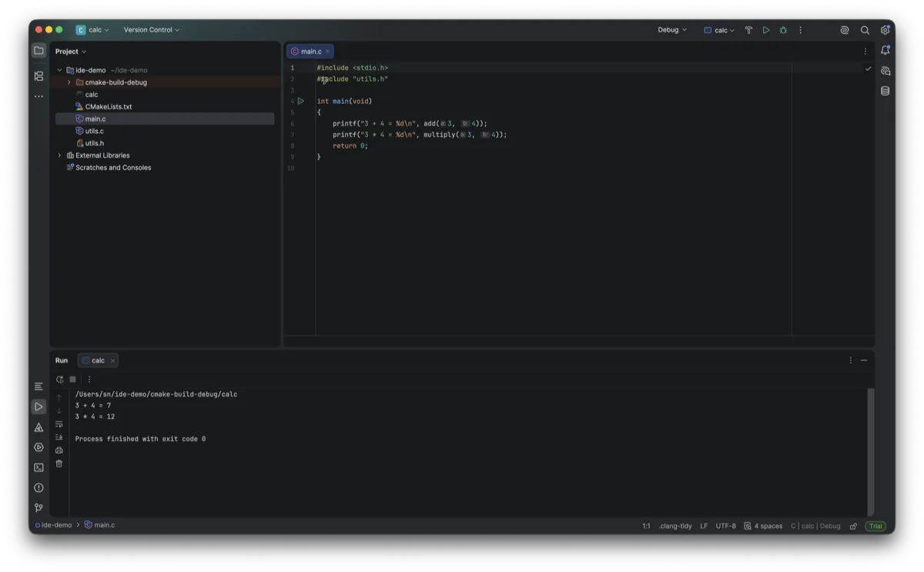This screenshot has width=924, height=572.
Task: Click the Trial license button
Action: (x=875, y=527)
